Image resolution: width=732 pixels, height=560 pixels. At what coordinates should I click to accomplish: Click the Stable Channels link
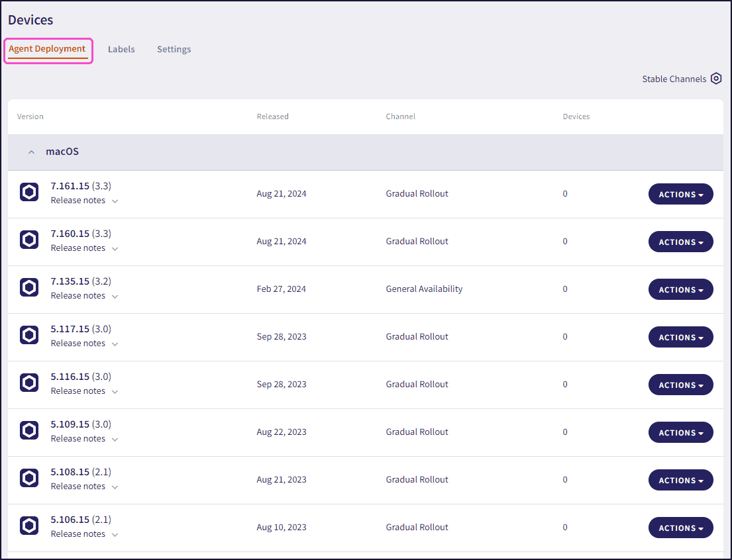tap(674, 79)
